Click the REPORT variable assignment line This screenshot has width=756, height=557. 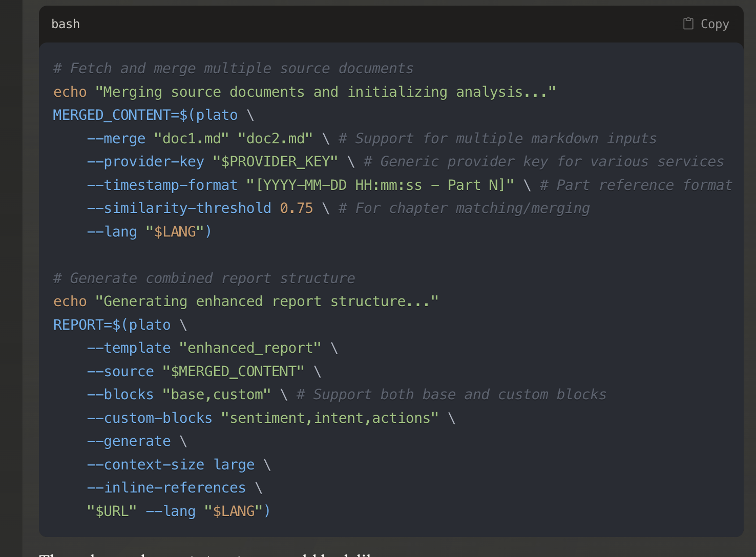point(112,325)
